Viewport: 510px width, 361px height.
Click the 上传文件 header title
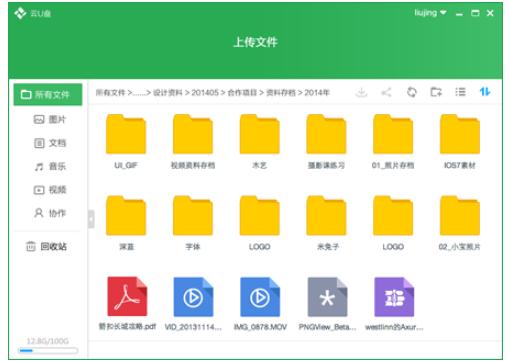coord(255,42)
